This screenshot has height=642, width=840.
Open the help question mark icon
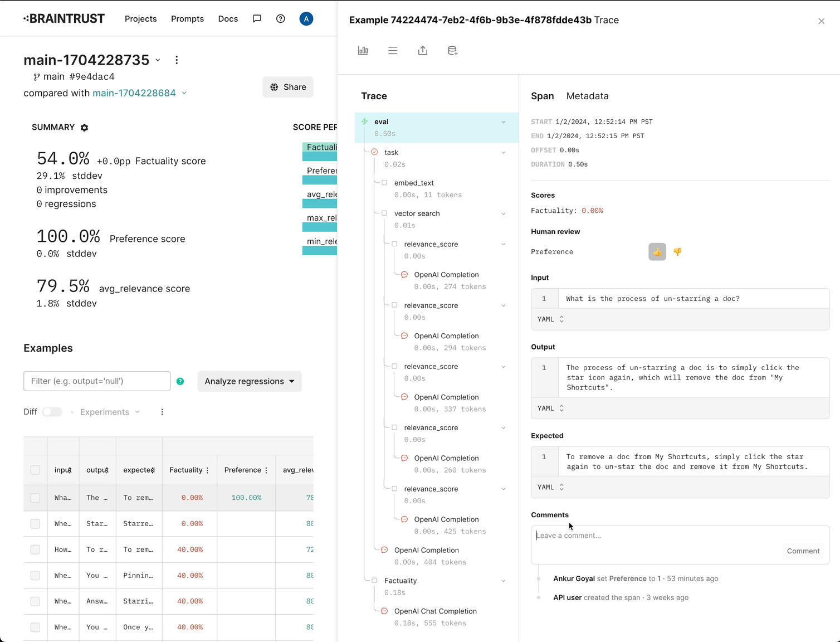[x=281, y=19]
